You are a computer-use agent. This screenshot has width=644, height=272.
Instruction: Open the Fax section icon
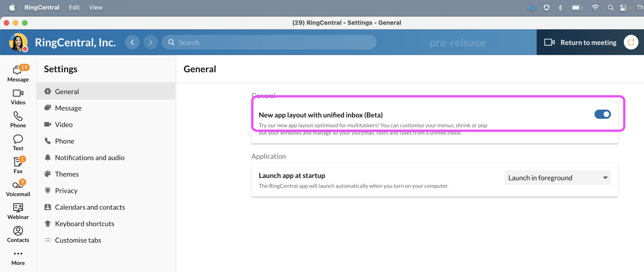click(x=18, y=165)
